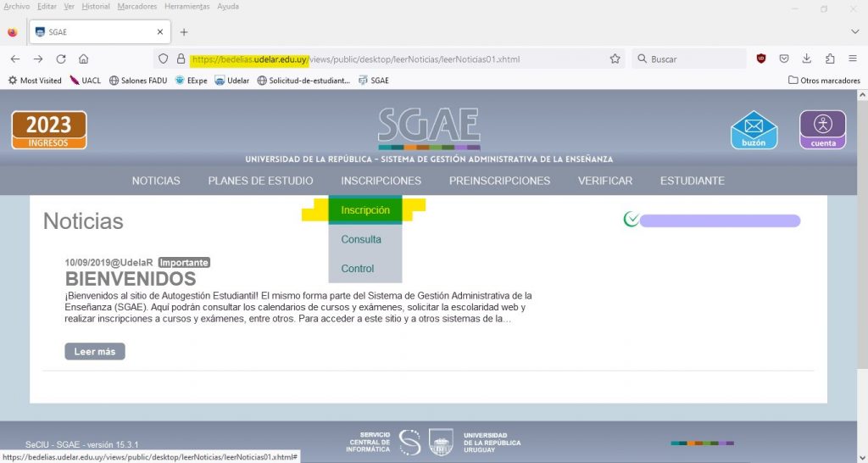Screen dimensions: 868x463
Task: Click the green checkmark status icon
Action: tap(631, 220)
